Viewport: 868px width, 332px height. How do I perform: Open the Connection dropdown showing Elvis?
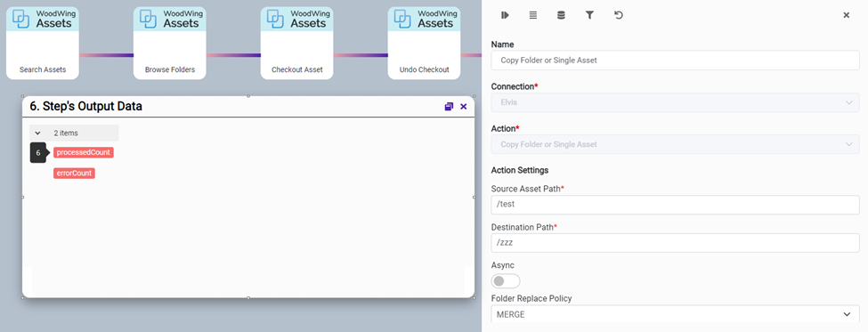coord(676,102)
